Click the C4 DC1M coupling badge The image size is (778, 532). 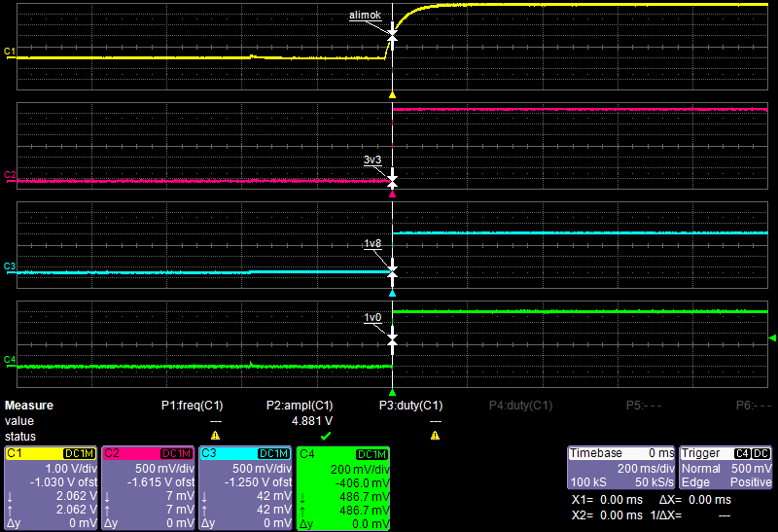click(371, 454)
